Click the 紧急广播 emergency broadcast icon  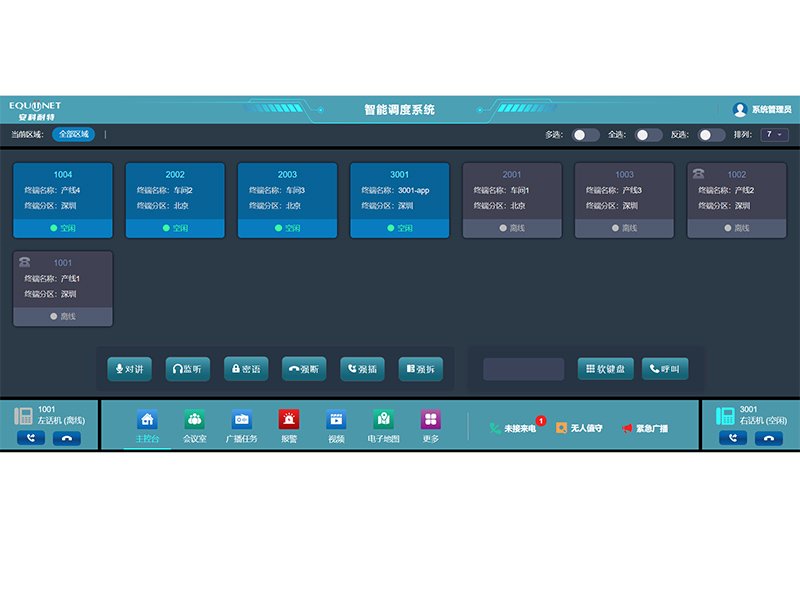(645, 428)
